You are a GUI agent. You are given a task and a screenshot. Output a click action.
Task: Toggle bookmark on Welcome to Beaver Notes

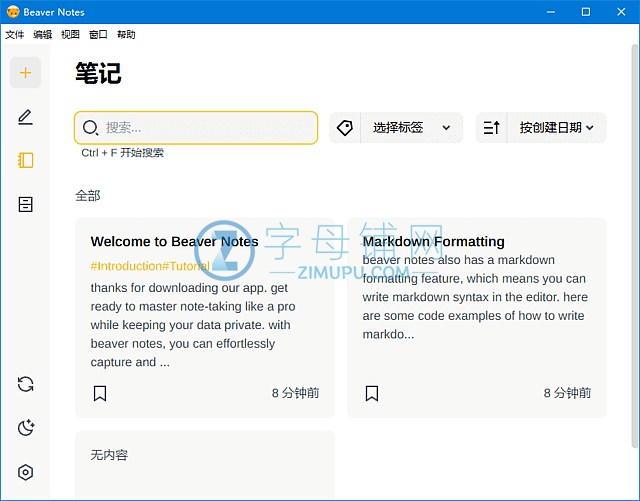100,393
